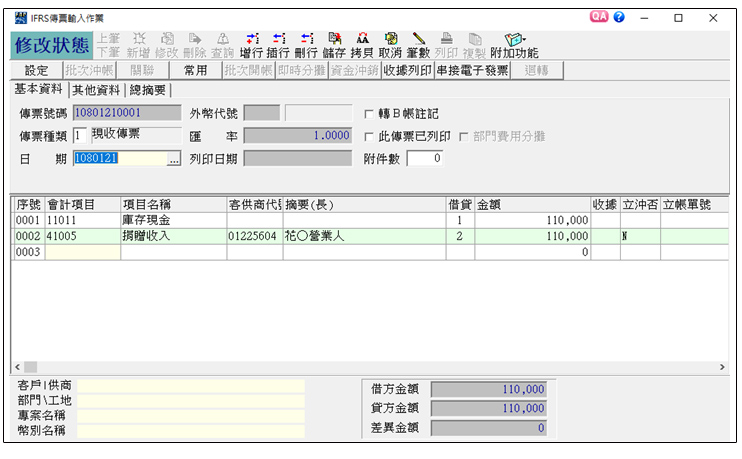Cancel editing with 取消 icon
This screenshot has height=459, width=742.
click(390, 45)
